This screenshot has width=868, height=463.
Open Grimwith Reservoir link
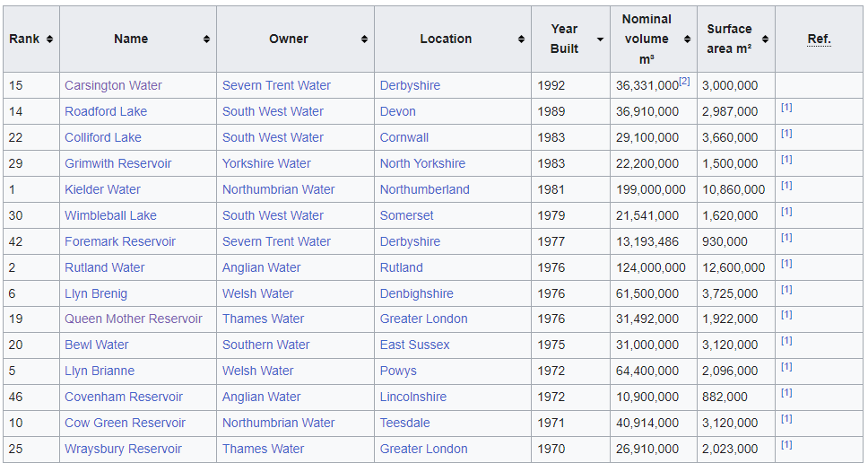pyautogui.click(x=117, y=163)
